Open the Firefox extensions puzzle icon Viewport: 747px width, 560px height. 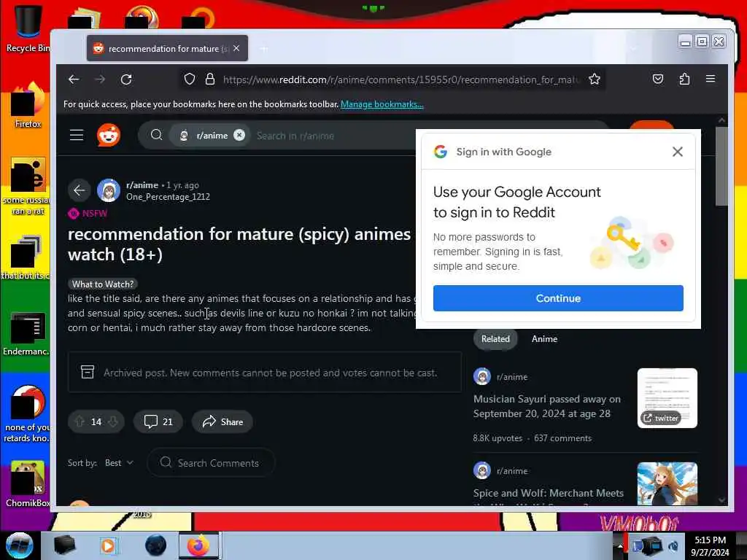point(684,79)
